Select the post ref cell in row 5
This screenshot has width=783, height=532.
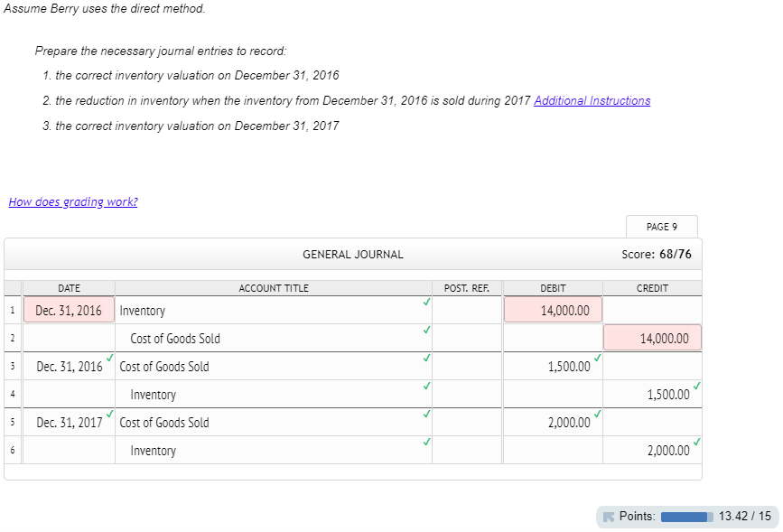pos(466,422)
